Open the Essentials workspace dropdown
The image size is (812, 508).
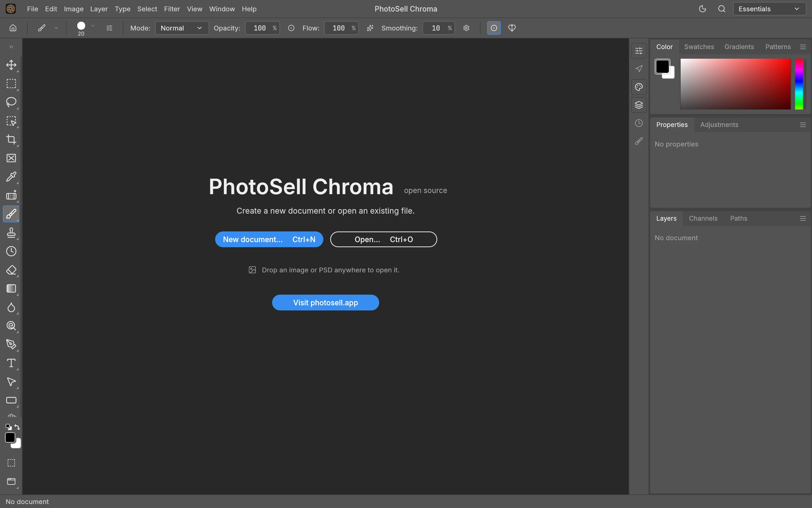pos(769,9)
